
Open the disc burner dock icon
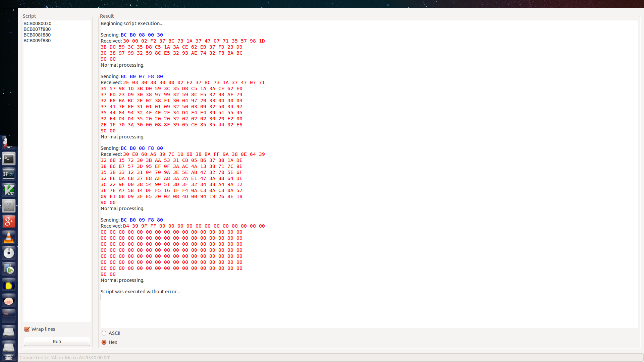pos(9,253)
